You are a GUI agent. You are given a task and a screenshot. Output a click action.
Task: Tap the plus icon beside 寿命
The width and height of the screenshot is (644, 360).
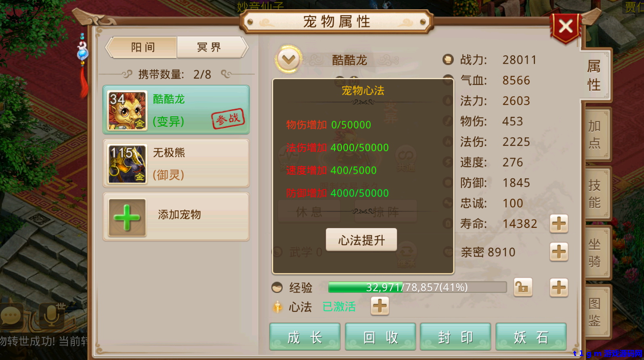point(559,224)
